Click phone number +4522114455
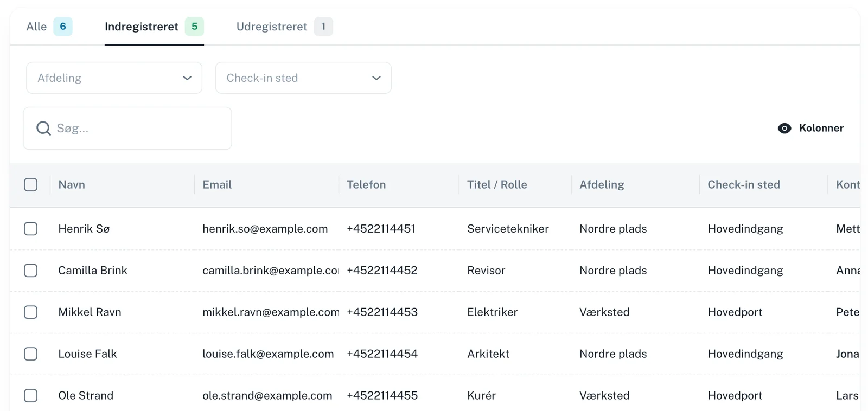The height and width of the screenshot is (411, 868). [x=382, y=396]
